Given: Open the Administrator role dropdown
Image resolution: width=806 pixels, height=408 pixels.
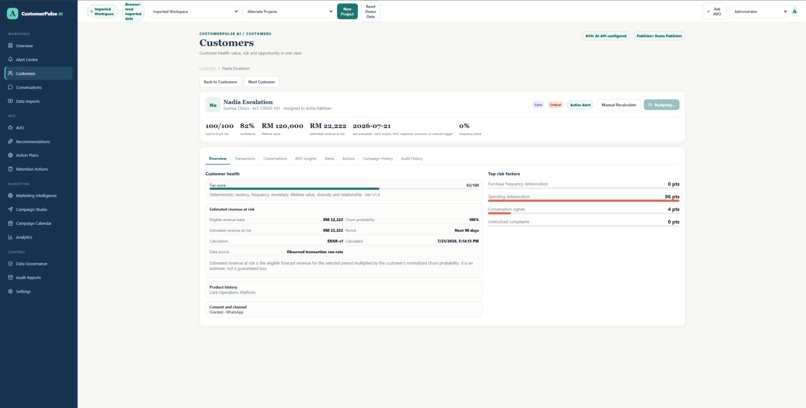Looking at the screenshot, I should [x=759, y=11].
